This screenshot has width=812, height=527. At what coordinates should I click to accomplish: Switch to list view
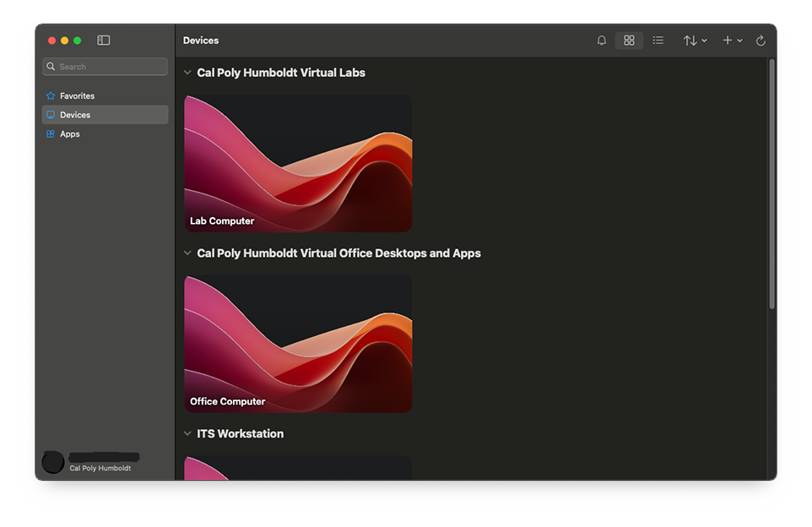(x=658, y=41)
